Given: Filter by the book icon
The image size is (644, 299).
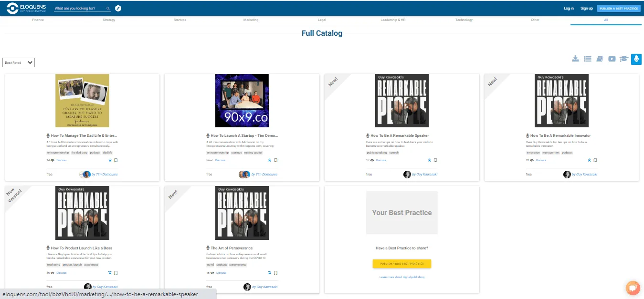Looking at the screenshot, I should 600,59.
